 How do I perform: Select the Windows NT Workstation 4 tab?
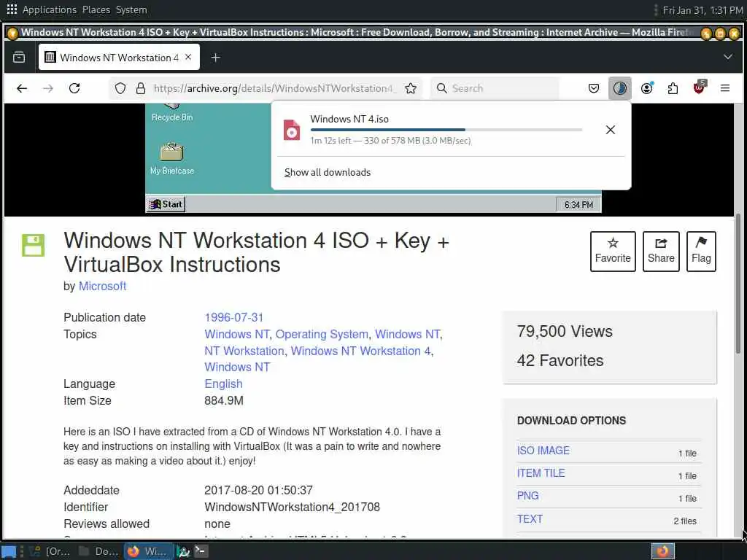point(119,57)
